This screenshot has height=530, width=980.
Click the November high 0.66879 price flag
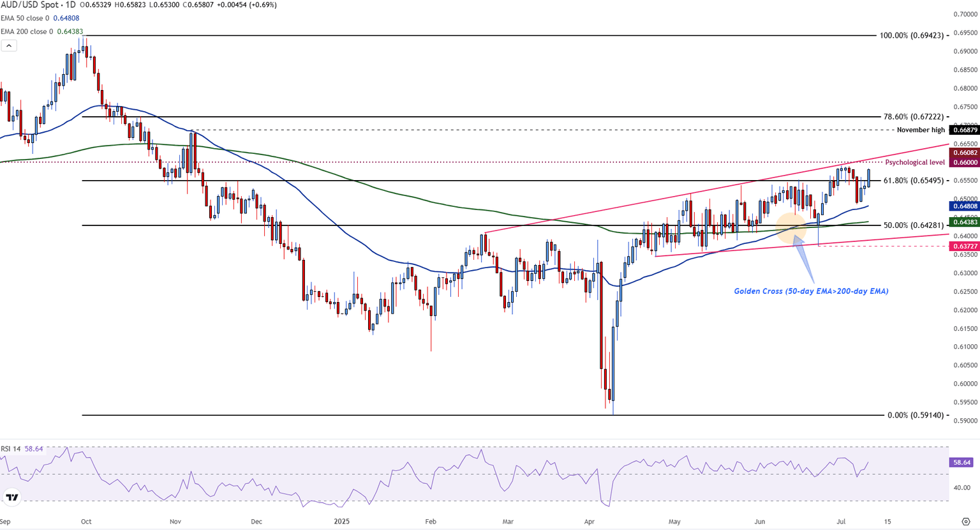click(962, 130)
